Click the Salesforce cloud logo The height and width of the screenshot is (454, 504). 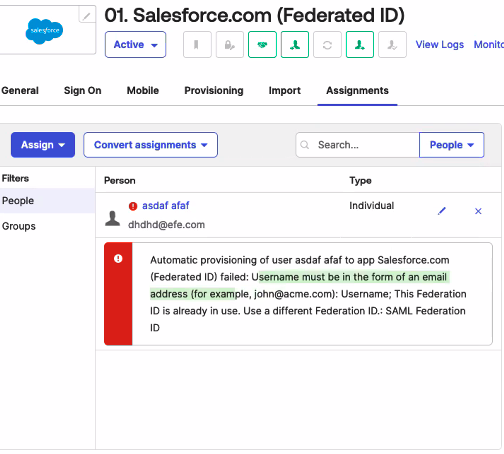44,31
